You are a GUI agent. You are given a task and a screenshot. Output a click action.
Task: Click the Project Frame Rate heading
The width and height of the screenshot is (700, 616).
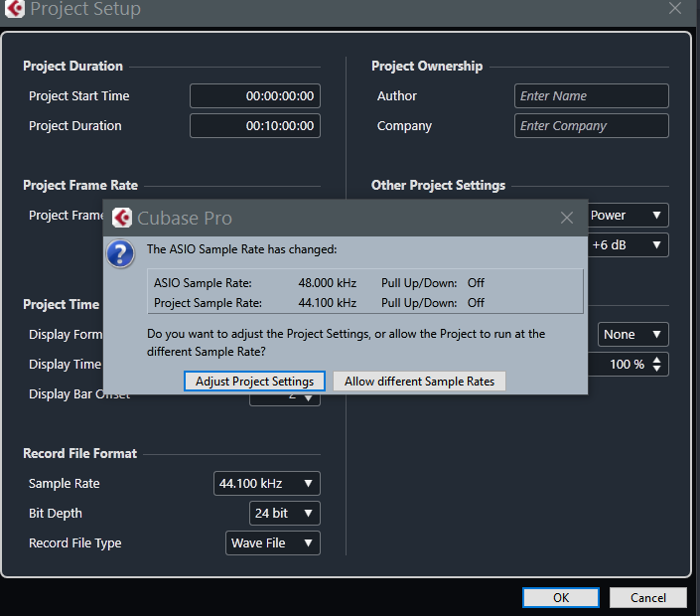(80, 186)
